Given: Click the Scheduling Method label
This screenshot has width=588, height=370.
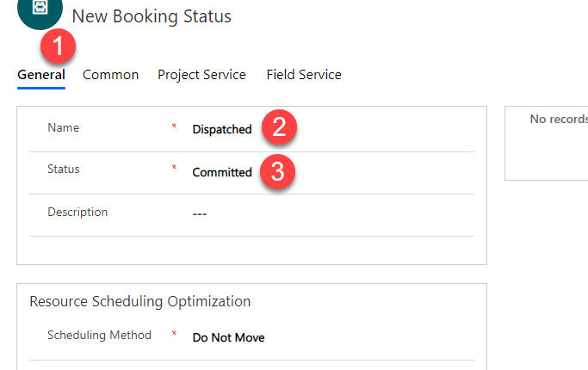Looking at the screenshot, I should [x=99, y=335].
